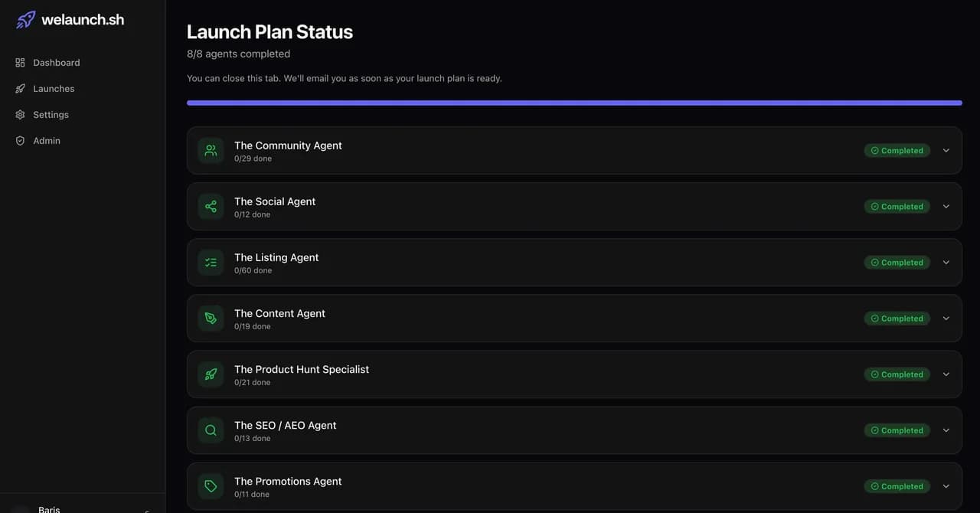
Task: Click the Community Agent people icon
Action: click(211, 151)
